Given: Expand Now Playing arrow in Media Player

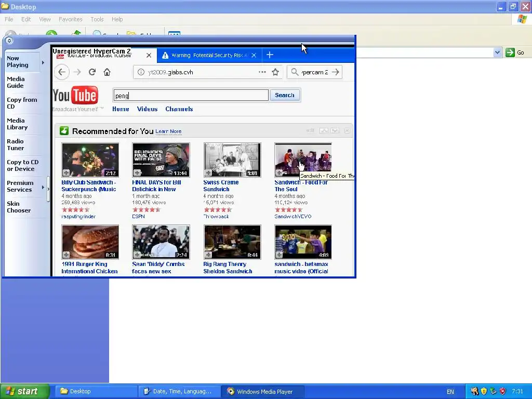Looking at the screenshot, I should click(43, 62).
